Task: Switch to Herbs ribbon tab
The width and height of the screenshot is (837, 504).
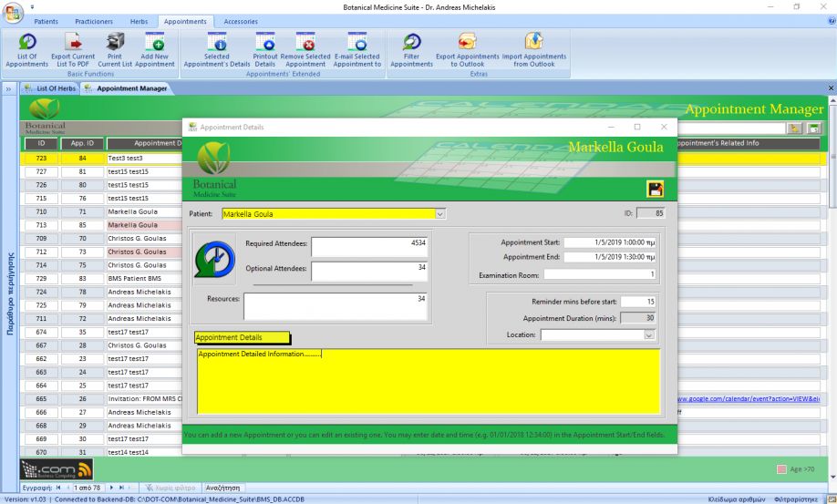Action: click(x=139, y=21)
